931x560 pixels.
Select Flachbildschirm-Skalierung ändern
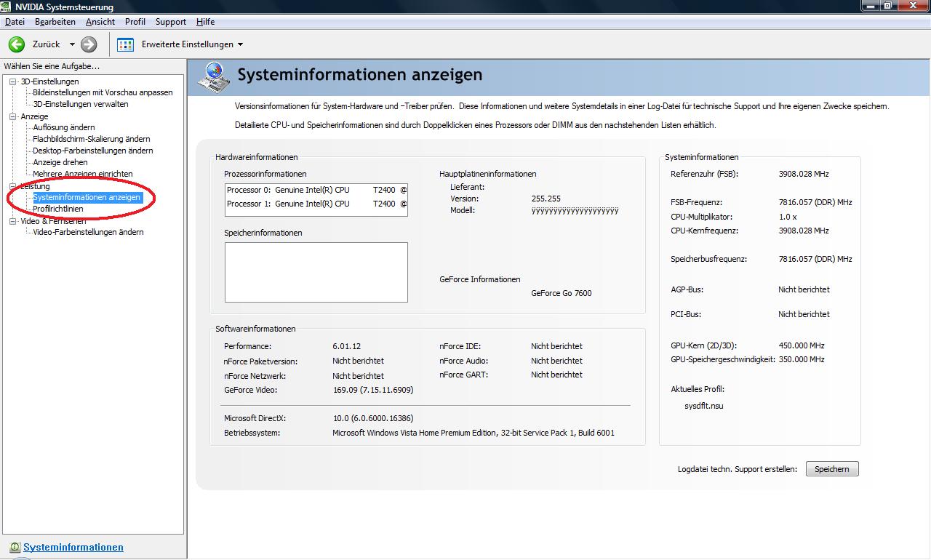[x=92, y=139]
